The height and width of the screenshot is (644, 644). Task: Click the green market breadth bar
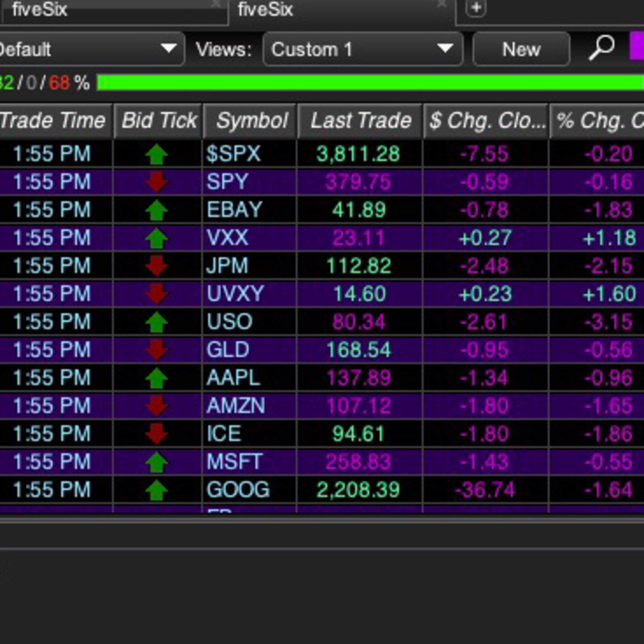[370, 83]
